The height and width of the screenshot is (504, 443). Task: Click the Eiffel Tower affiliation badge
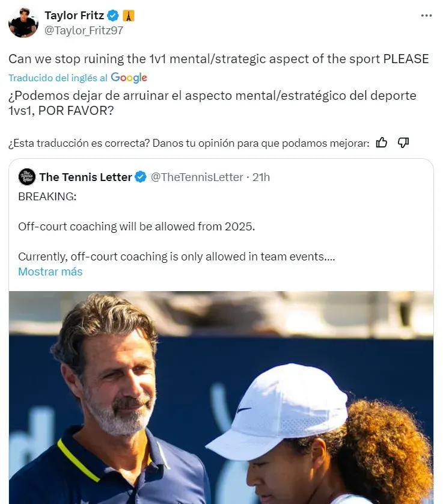point(128,16)
